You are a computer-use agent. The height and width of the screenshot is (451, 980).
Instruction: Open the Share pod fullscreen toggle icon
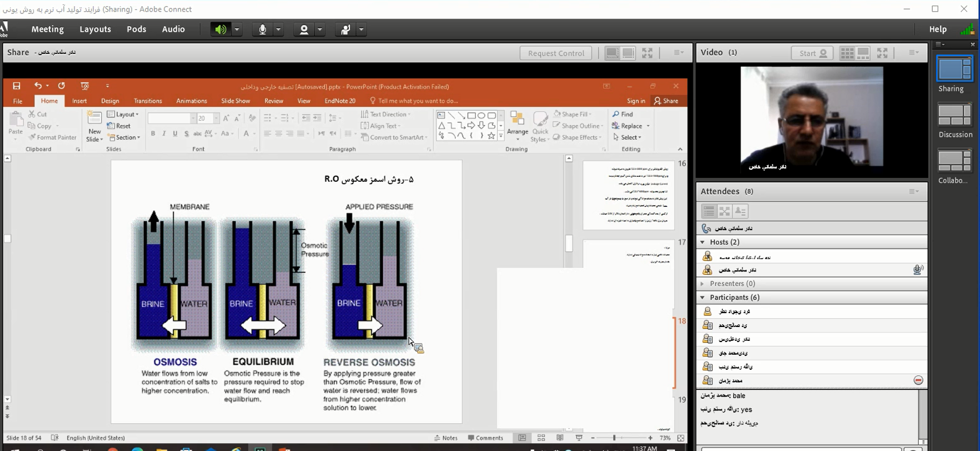pos(647,53)
